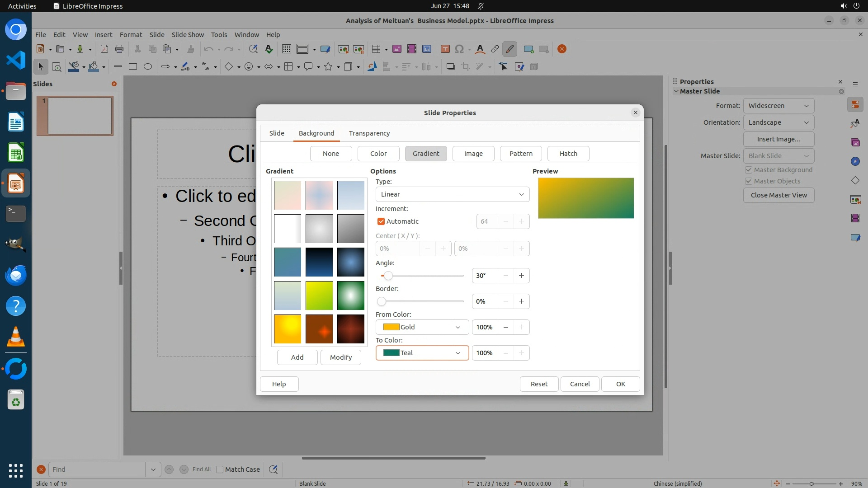Open the Slide Show menu
The width and height of the screenshot is (868, 488).
pyautogui.click(x=187, y=35)
